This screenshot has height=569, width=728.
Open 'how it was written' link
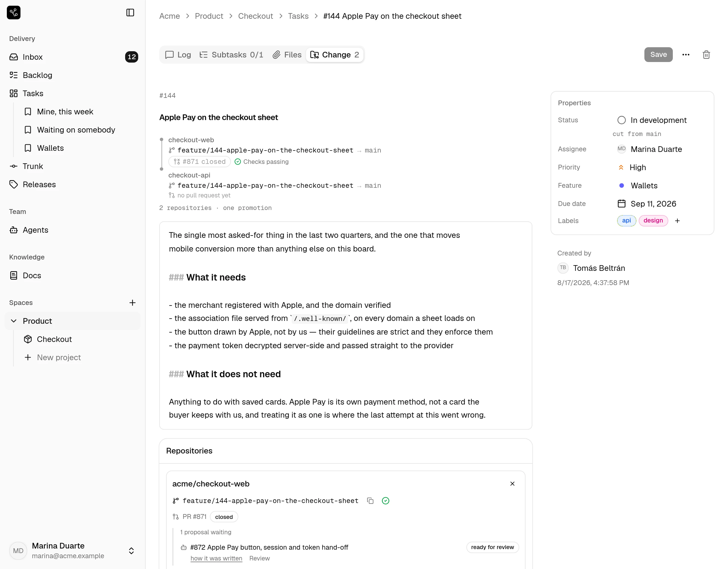[x=216, y=558]
